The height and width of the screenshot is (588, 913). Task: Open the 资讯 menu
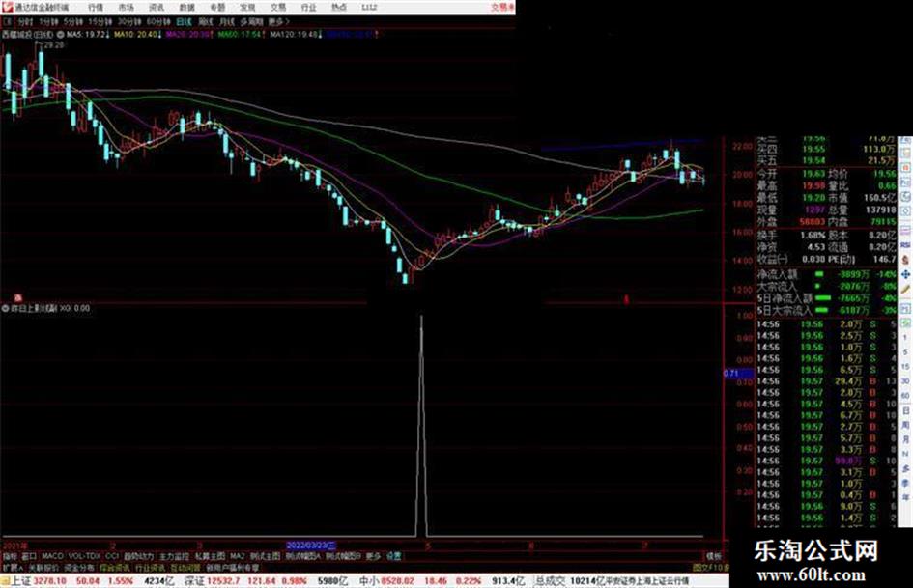[x=157, y=8]
